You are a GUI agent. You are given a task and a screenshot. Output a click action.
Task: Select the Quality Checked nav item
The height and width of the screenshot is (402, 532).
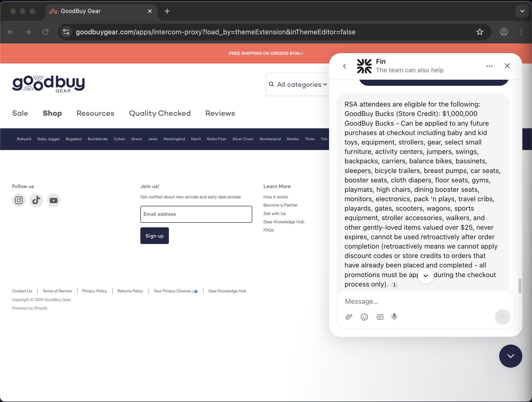(x=160, y=113)
